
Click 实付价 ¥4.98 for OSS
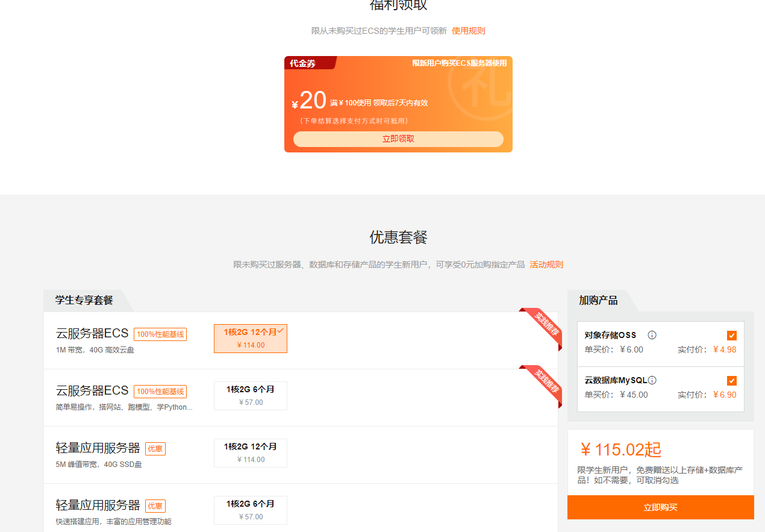[x=707, y=349]
